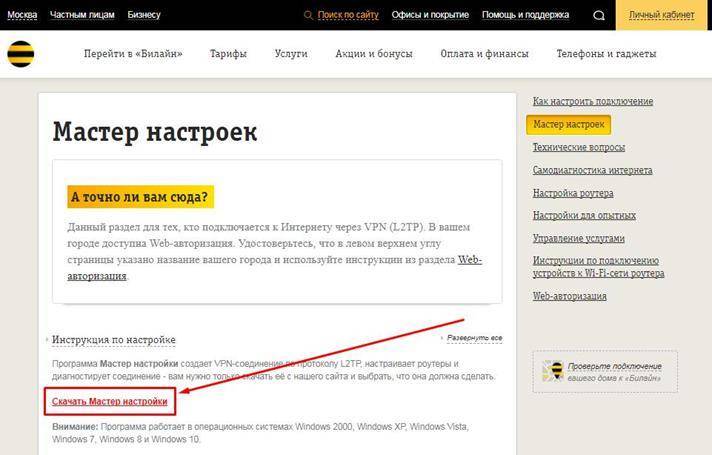Select Мастер настроек sidebar tab
Image resolution: width=712 pixels, height=455 pixels.
[569, 124]
